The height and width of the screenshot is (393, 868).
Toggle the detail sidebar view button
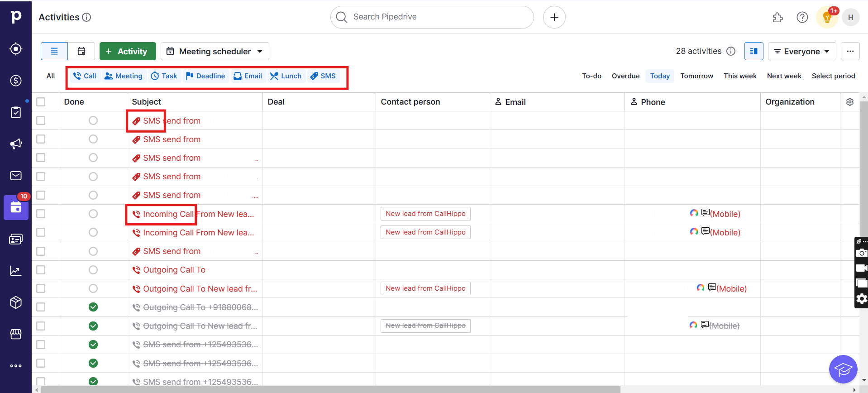(x=754, y=51)
